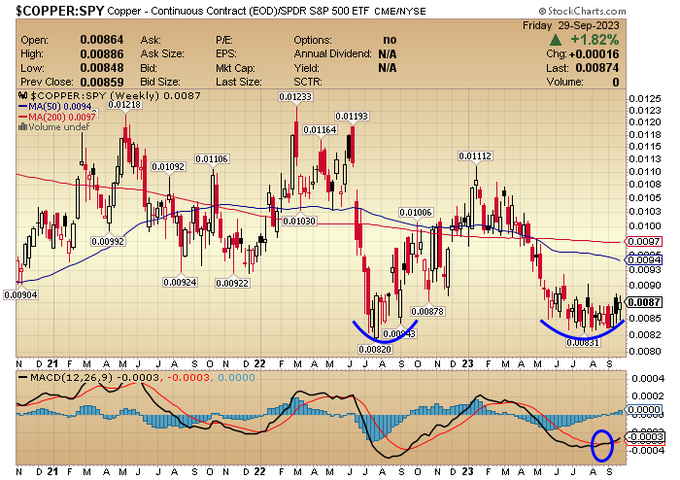680x480 pixels.
Task: Select the MA(50) 0.0094 legend entry
Action: 55,107
